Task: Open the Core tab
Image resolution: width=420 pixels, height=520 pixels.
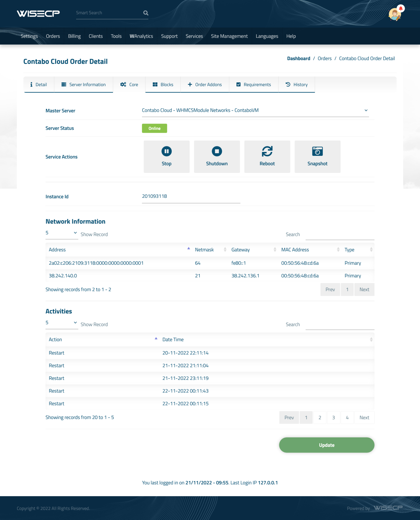Action: coord(129,84)
